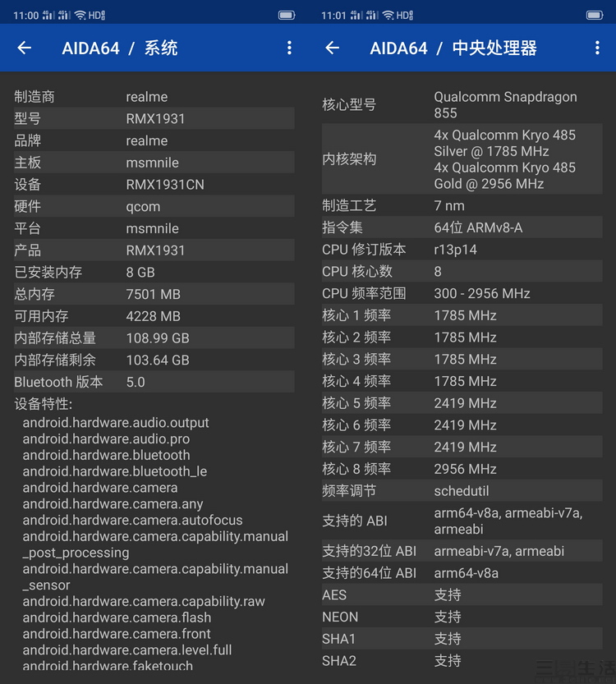Screen dimensions: 616x684
Task: Select the 核心 8 频率 2956 MHz row
Action: click(x=462, y=469)
